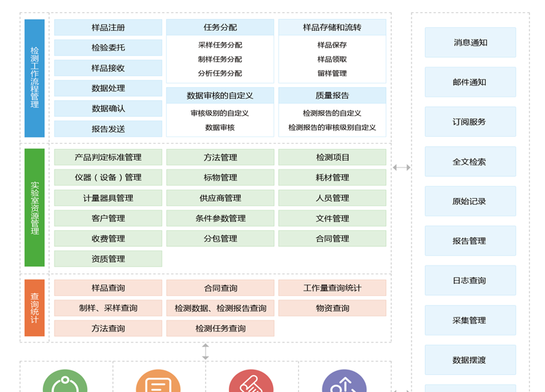
Task: Open the 合同查询 item
Action: (x=219, y=287)
